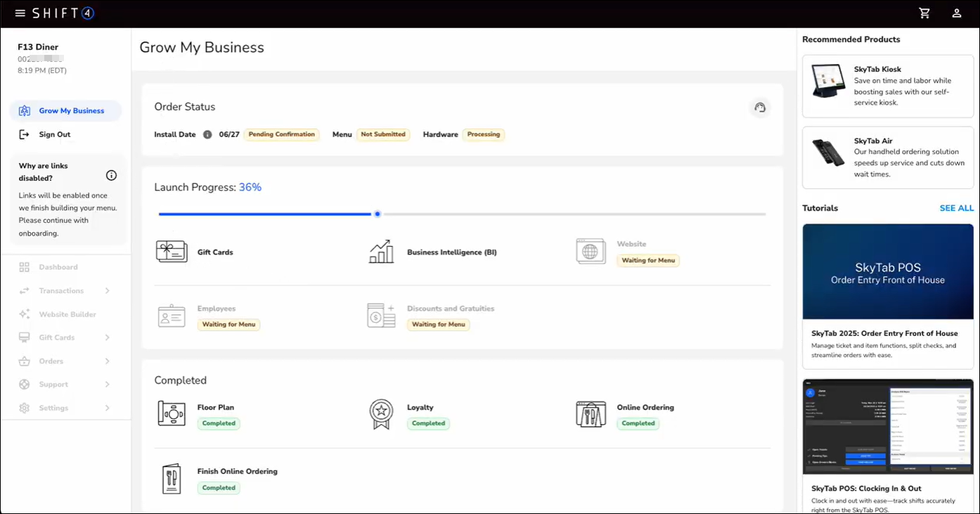The image size is (980, 514).
Task: Open the shopping cart icon
Action: coord(924,13)
